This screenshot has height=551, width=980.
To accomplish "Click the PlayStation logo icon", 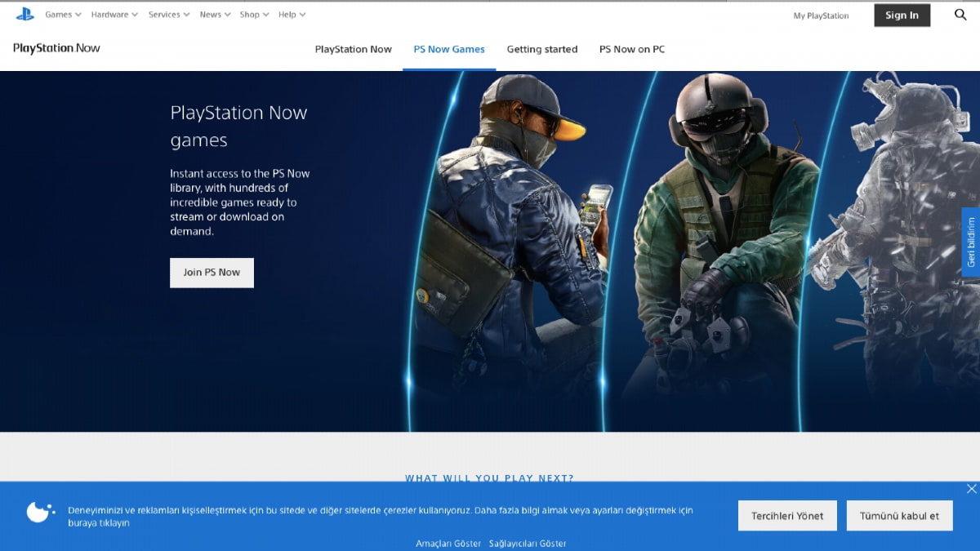I will coord(24,15).
